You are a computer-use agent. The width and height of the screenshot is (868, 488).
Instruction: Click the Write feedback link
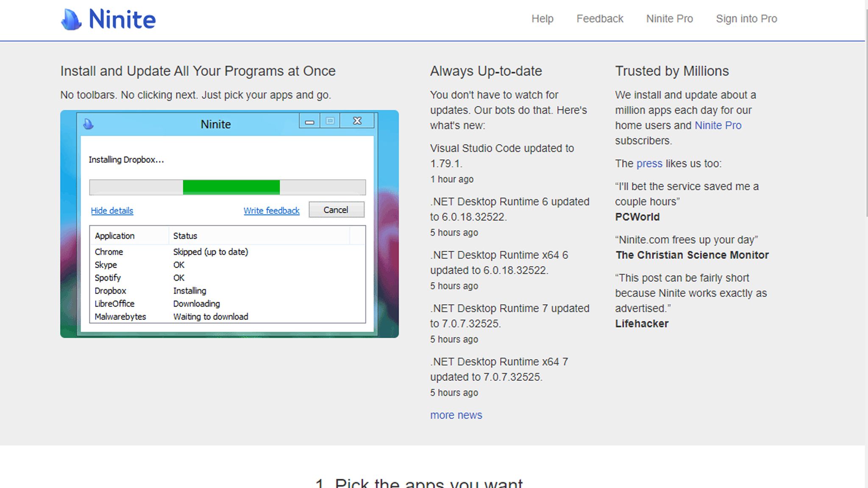click(271, 211)
